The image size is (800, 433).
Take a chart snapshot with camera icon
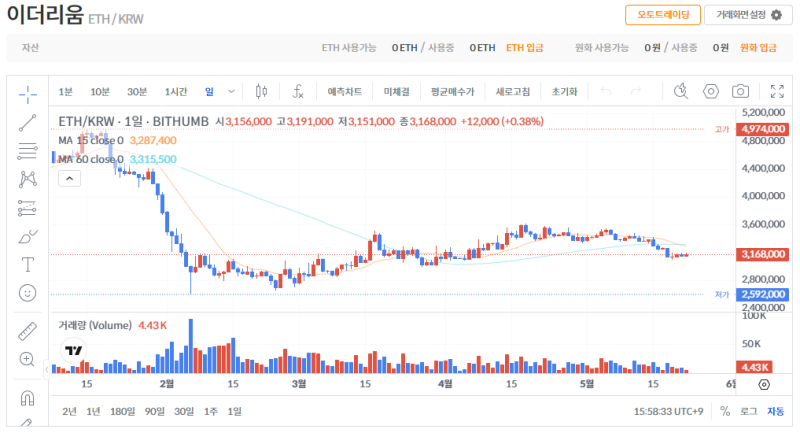[740, 91]
